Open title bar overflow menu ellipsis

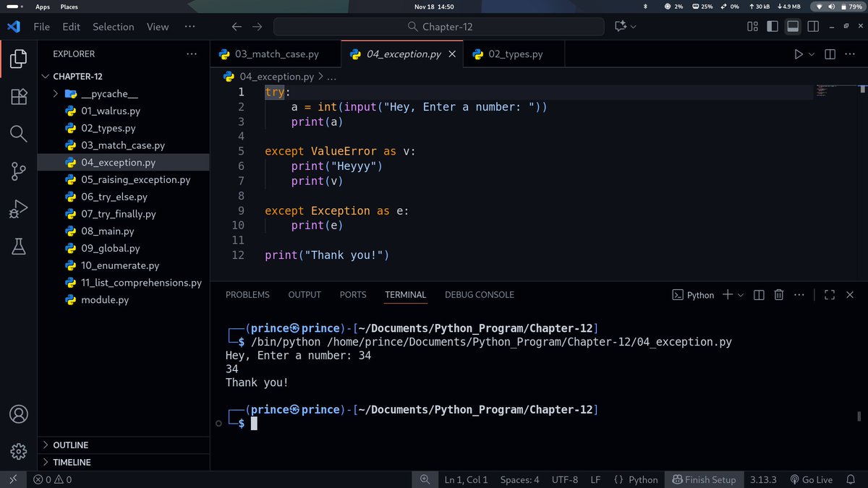coord(190,27)
